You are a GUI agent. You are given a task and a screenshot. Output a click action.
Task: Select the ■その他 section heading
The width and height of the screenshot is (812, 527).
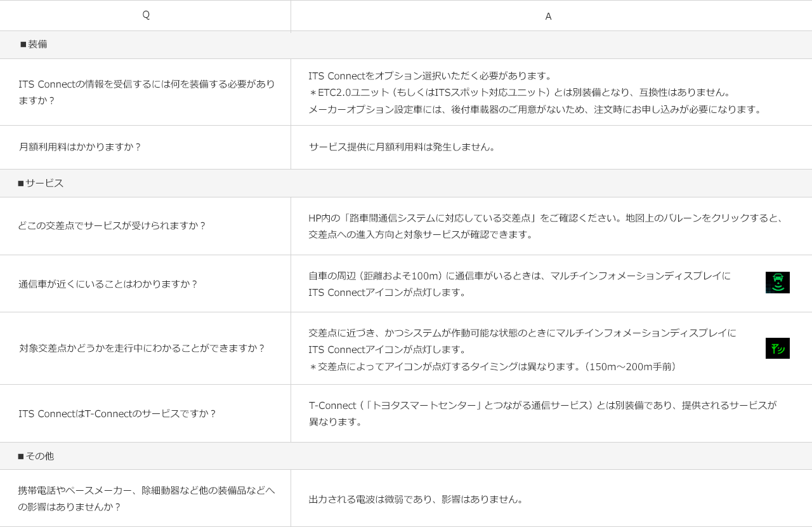tap(36, 456)
